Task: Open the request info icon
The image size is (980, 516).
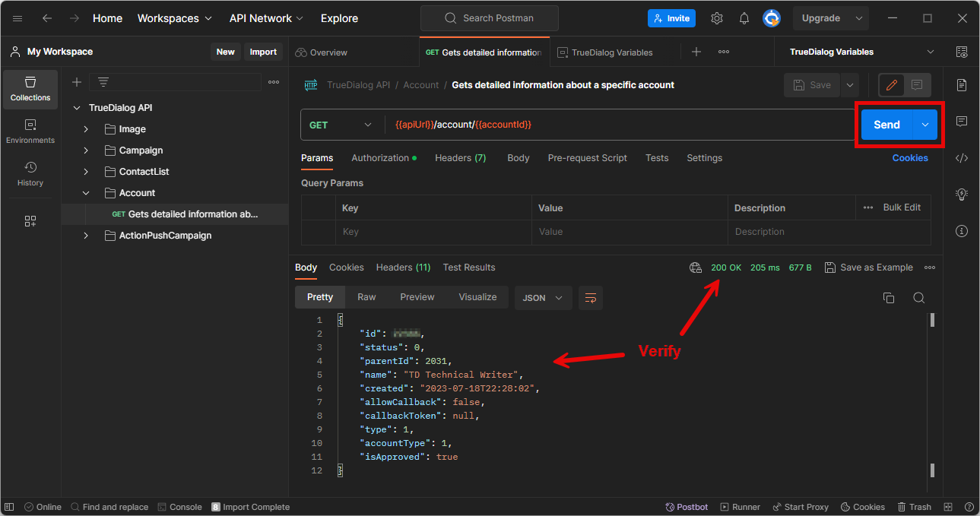Action: pyautogui.click(x=962, y=231)
